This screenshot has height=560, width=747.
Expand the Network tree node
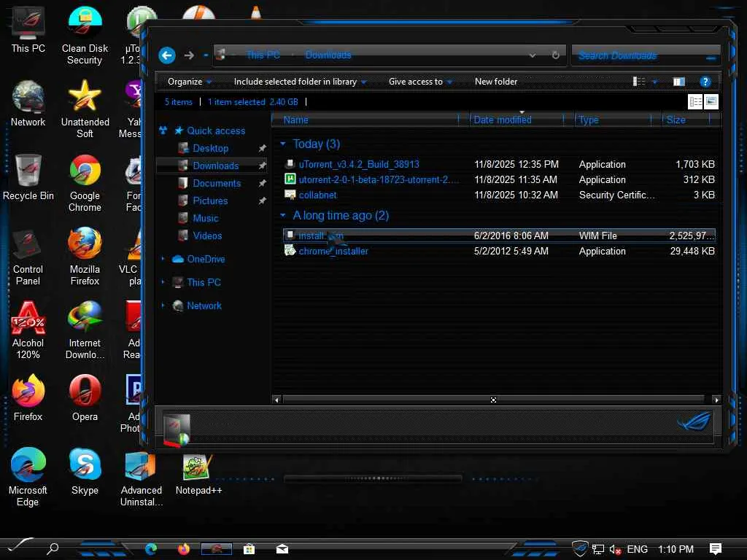pyautogui.click(x=163, y=306)
